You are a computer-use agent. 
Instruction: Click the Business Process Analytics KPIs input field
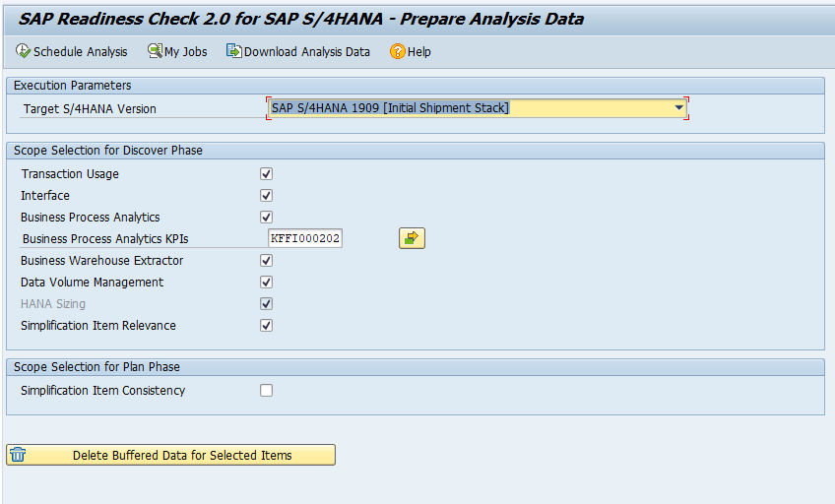pos(305,238)
